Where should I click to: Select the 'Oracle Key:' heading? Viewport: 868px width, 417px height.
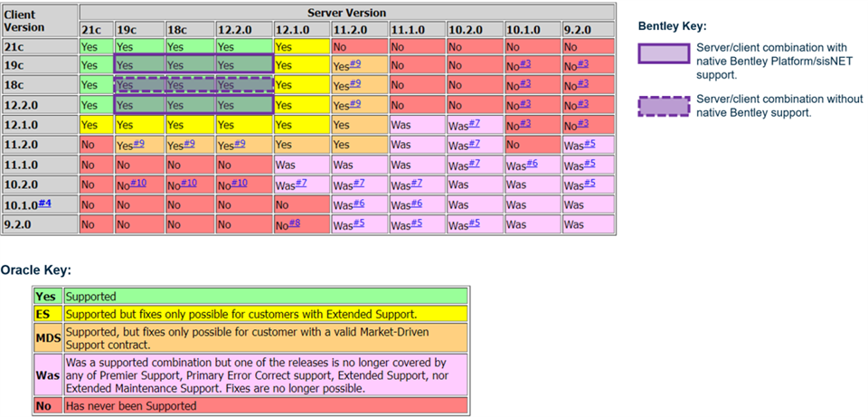click(36, 270)
